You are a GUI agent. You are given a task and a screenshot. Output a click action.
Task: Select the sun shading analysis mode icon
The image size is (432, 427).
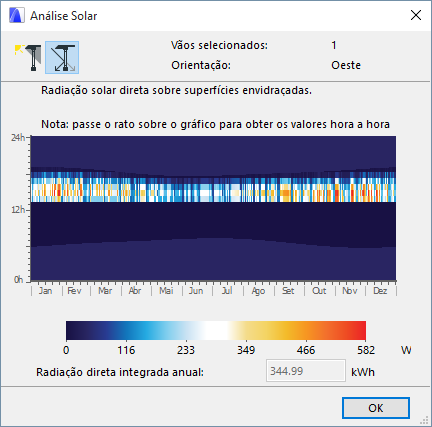(x=28, y=58)
